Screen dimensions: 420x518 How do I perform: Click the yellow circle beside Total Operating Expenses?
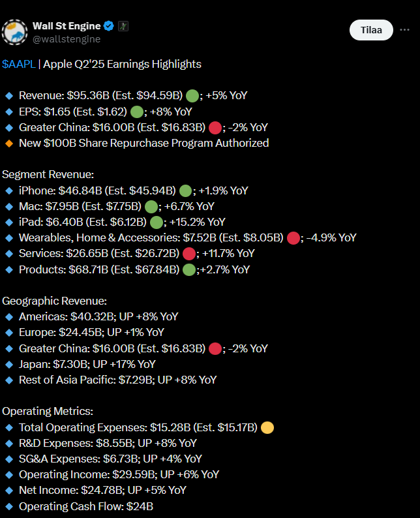click(x=267, y=428)
